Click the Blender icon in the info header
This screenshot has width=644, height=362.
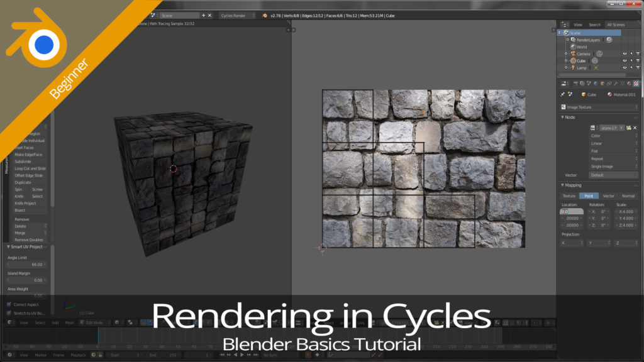[x=265, y=16]
